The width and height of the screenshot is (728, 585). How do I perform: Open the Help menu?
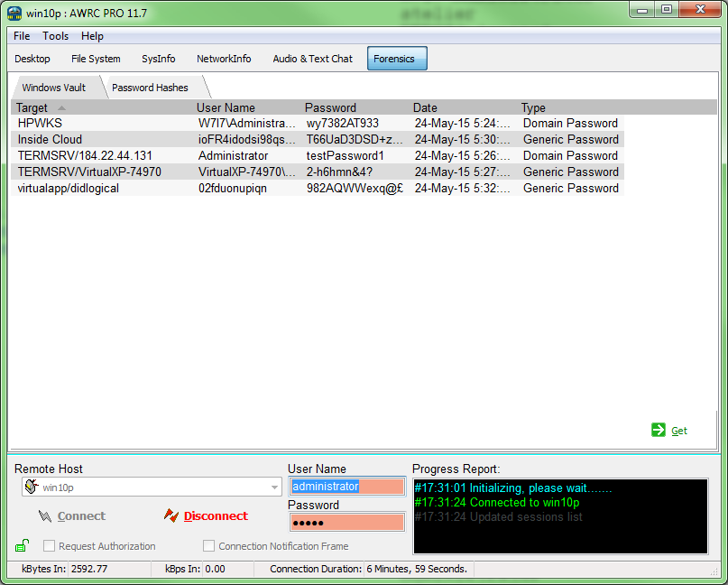coord(92,36)
